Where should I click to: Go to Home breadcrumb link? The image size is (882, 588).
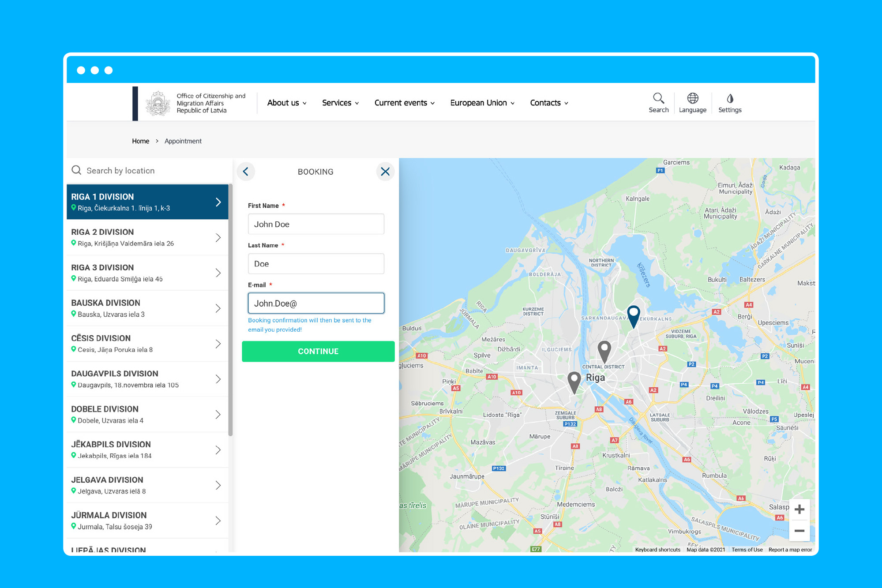140,141
